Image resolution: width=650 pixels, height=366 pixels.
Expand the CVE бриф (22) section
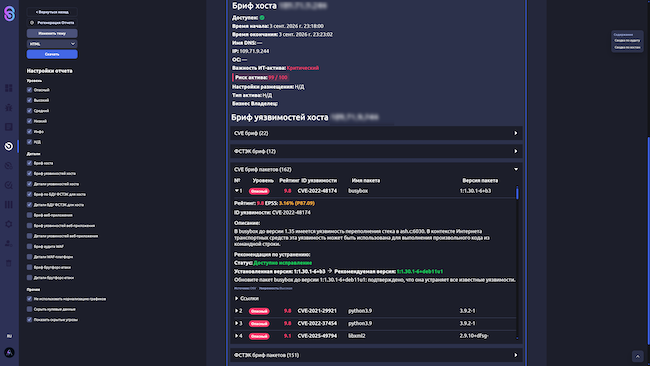(x=376, y=133)
